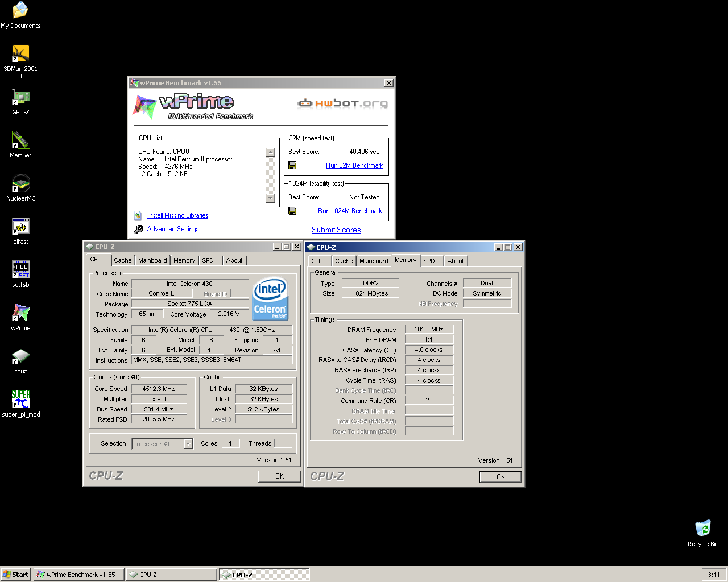Click the right CPU-Z window title icon
The height and width of the screenshot is (582, 728).
pos(311,247)
